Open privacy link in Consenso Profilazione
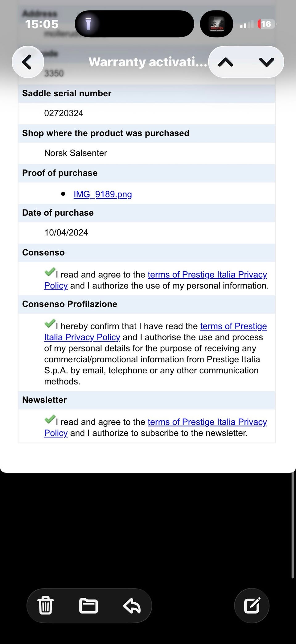This screenshot has height=644, width=296. 155,332
